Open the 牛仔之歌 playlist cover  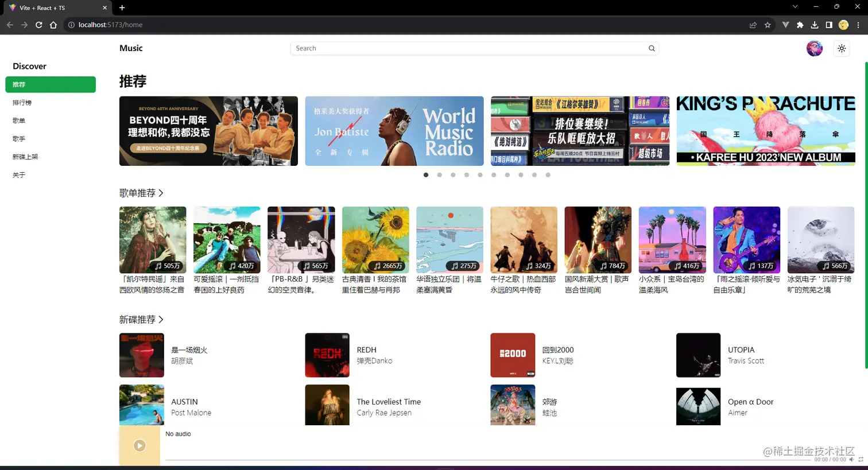click(x=524, y=240)
